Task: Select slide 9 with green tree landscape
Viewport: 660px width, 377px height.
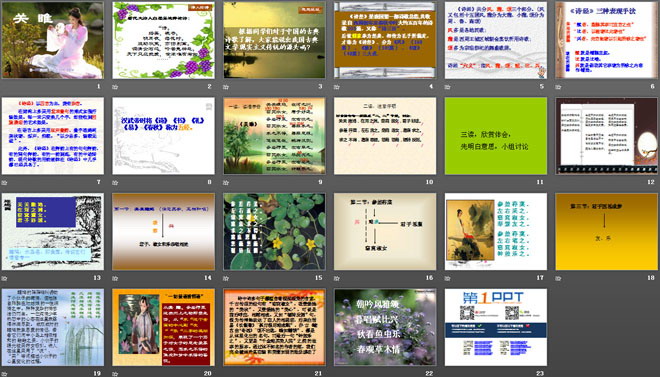Action: coord(274,136)
